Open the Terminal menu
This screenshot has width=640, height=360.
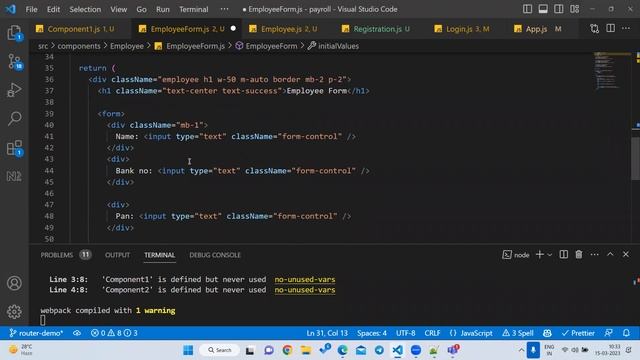(193, 9)
